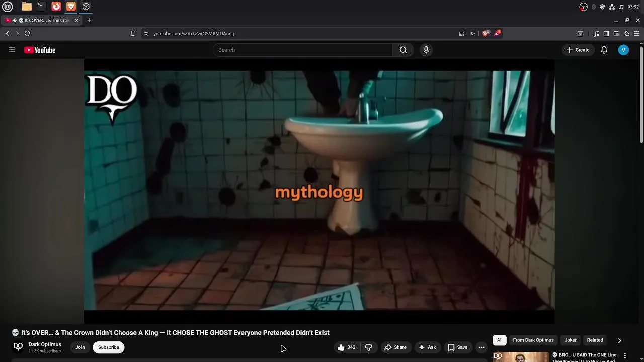Start voice search with microphone

[426, 50]
